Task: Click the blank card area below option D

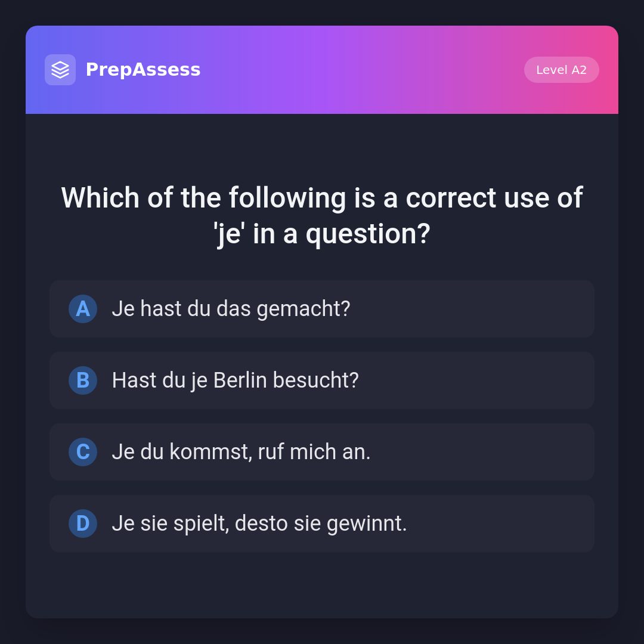Action: [x=322, y=586]
